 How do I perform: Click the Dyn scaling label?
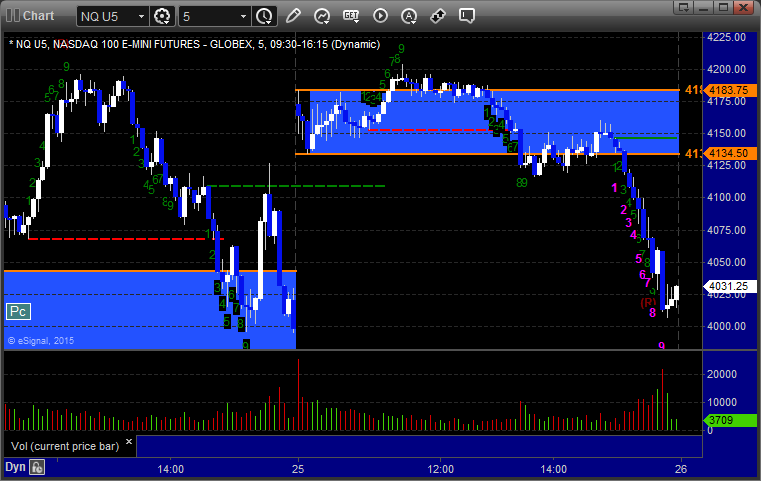click(x=15, y=467)
